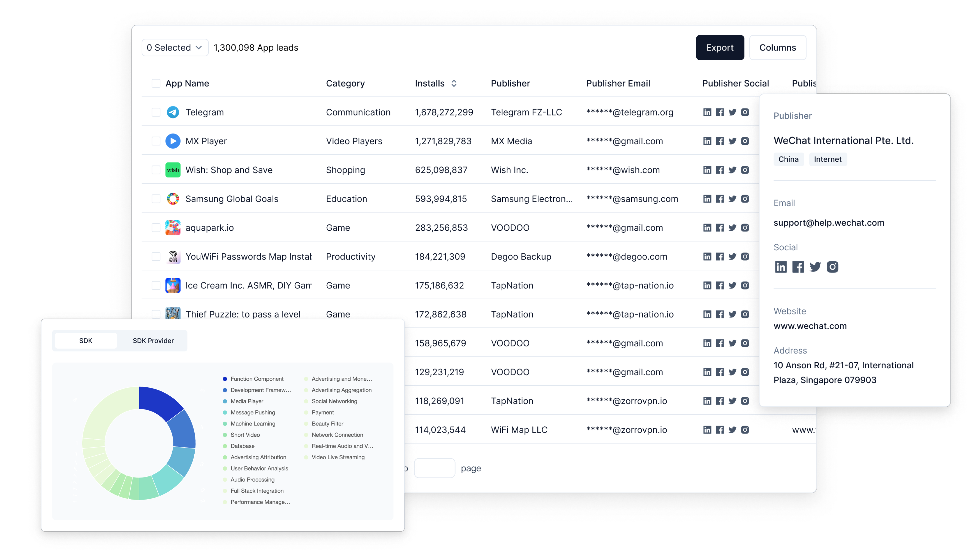Click Advertising Aggregation legend entry
The image size is (980, 554).
[338, 390]
